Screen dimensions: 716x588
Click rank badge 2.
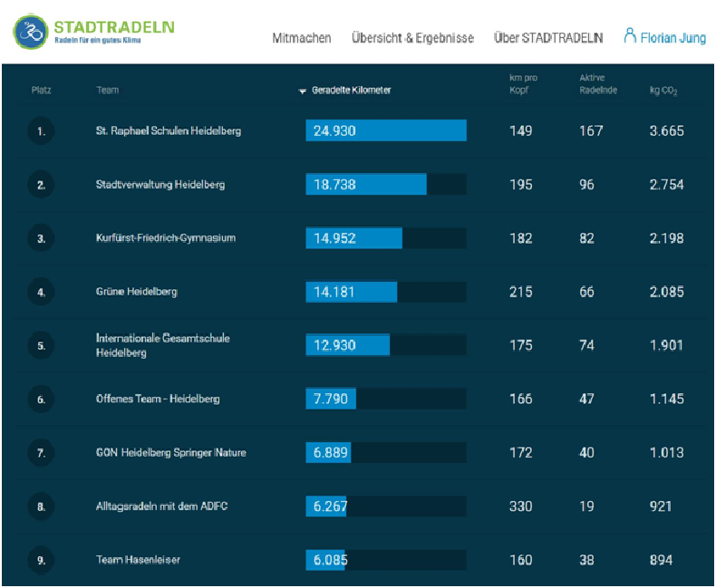point(41,185)
